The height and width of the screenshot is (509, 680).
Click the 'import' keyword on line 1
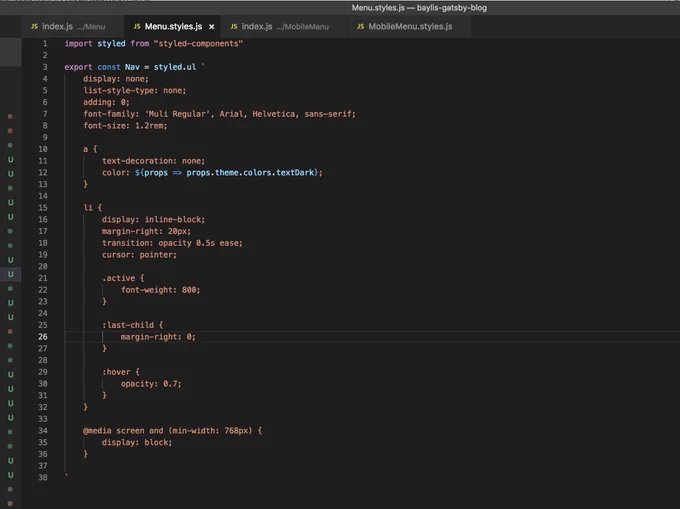coord(78,43)
